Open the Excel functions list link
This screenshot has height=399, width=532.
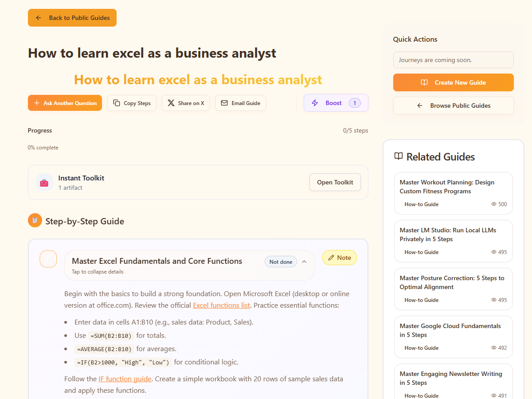tap(221, 305)
